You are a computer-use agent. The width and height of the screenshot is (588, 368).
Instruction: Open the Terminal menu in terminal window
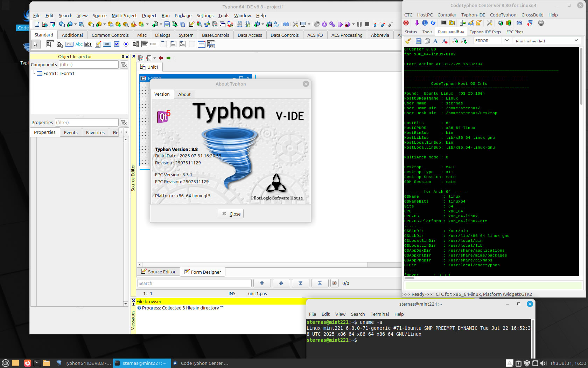[x=380, y=314]
